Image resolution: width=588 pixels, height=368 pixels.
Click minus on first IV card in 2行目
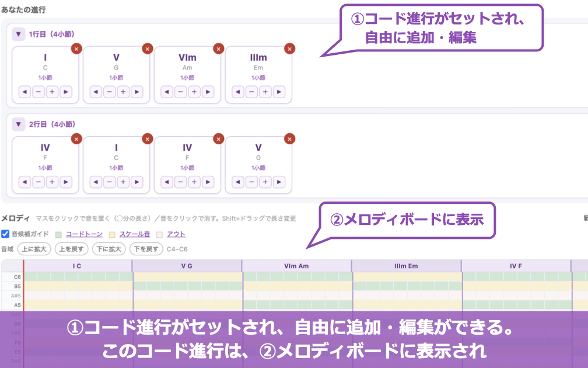pos(38,182)
